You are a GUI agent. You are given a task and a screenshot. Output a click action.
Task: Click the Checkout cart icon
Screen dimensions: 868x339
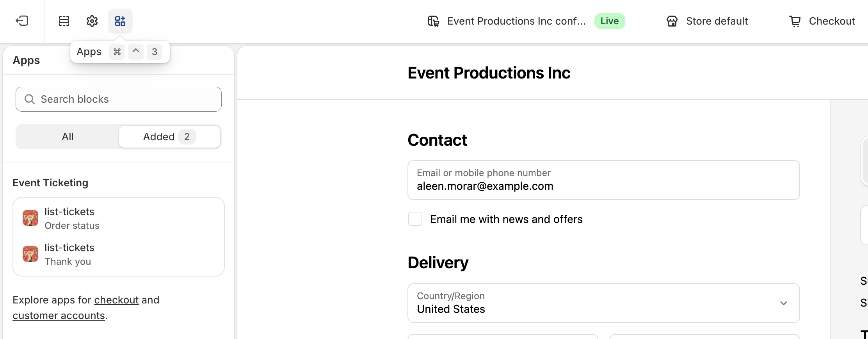coord(795,21)
